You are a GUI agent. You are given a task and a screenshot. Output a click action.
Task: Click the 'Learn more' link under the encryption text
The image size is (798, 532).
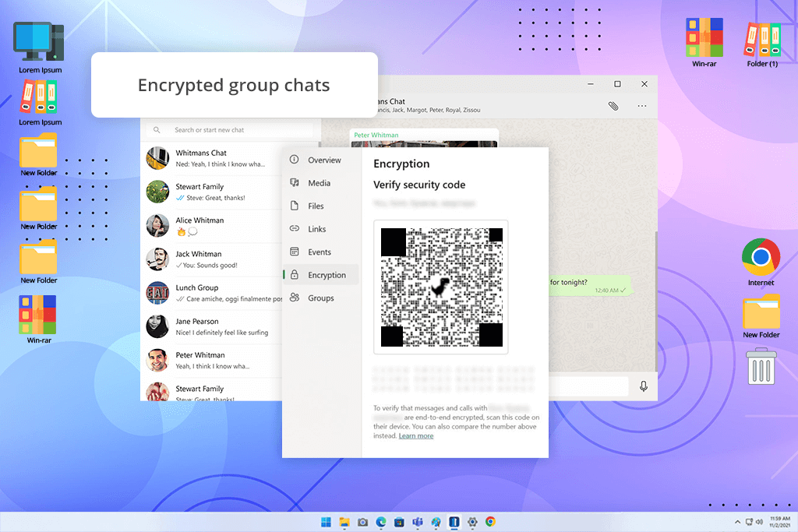pos(416,436)
